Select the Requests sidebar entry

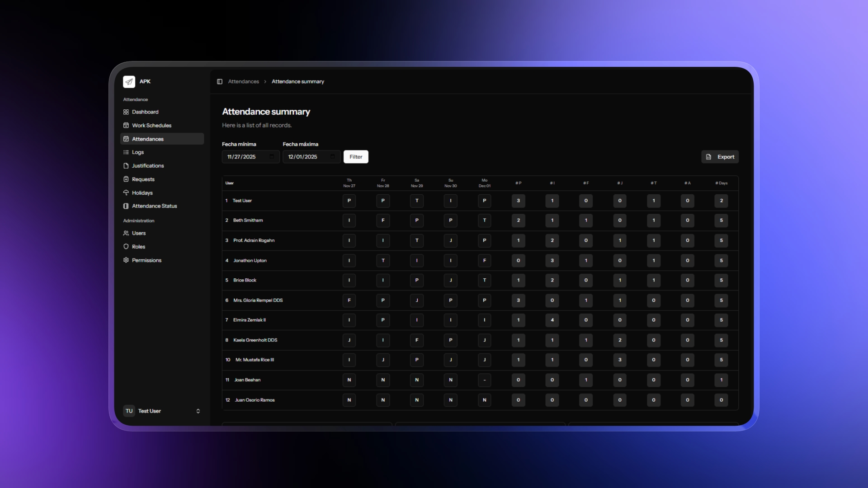click(x=143, y=179)
